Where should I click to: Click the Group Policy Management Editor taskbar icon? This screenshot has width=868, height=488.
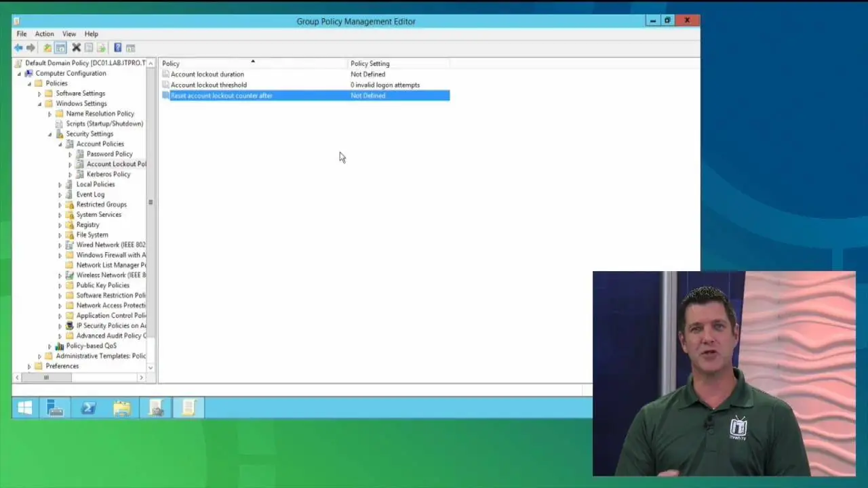tap(189, 408)
